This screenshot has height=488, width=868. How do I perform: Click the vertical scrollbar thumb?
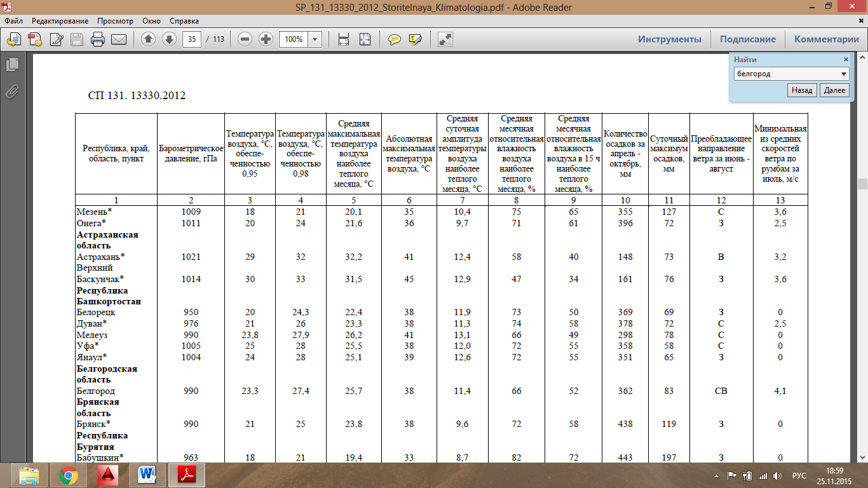[862, 184]
